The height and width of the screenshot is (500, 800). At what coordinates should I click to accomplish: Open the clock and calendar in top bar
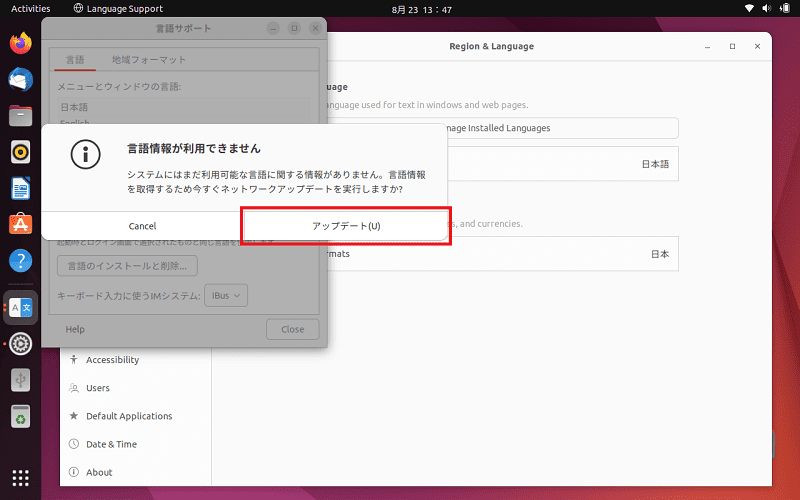pos(421,9)
